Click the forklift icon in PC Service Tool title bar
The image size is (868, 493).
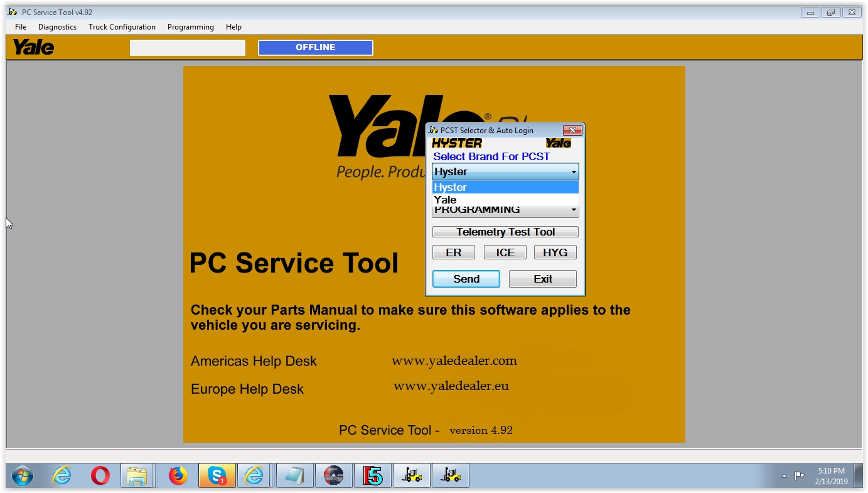click(13, 12)
